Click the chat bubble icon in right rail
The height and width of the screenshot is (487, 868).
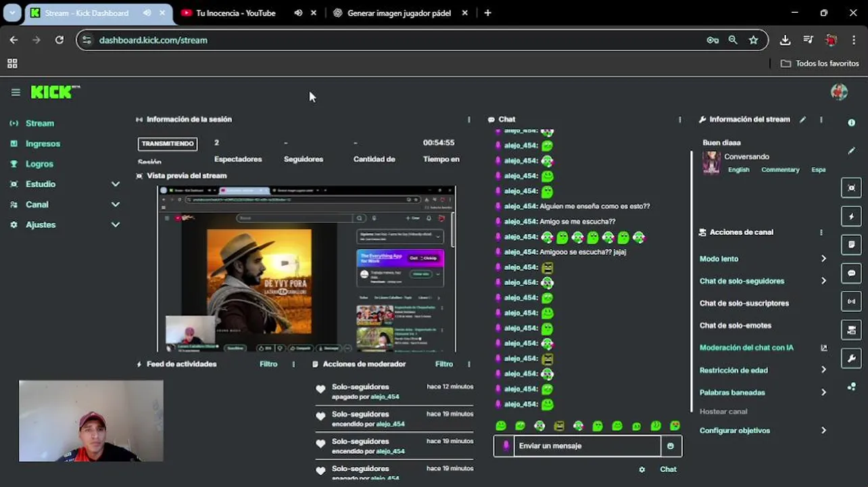coord(851,273)
